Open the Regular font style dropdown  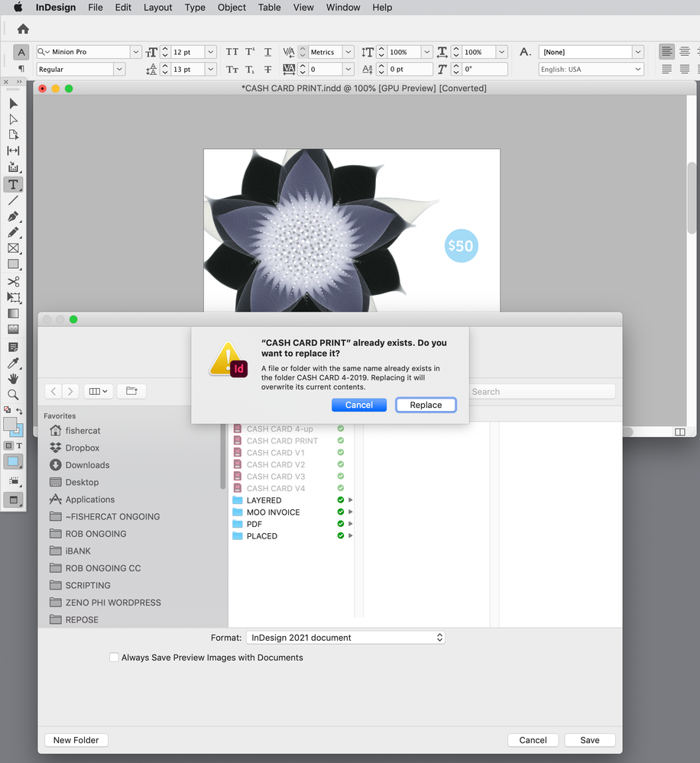(x=119, y=70)
